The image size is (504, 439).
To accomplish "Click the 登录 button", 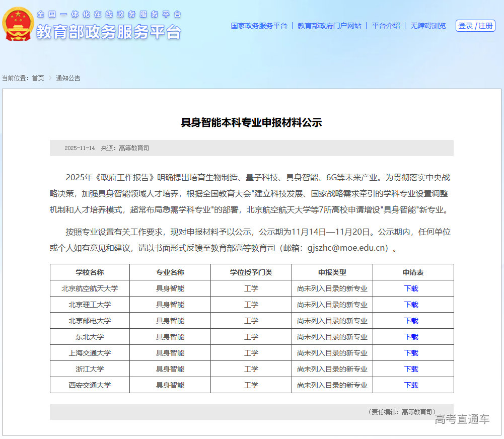I will coord(466,26).
